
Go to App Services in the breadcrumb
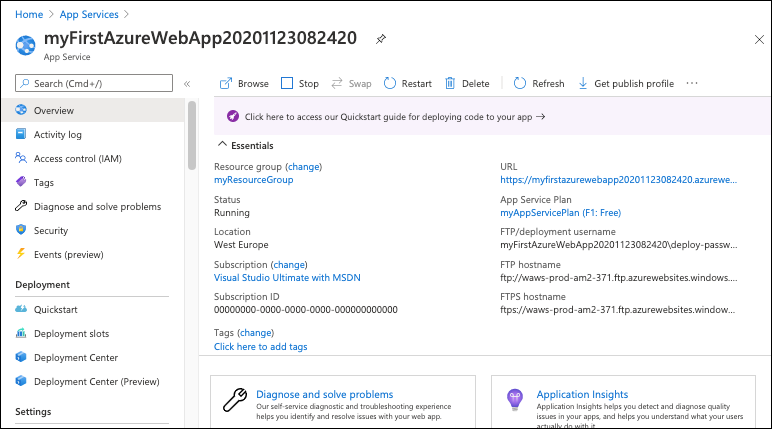pos(89,14)
